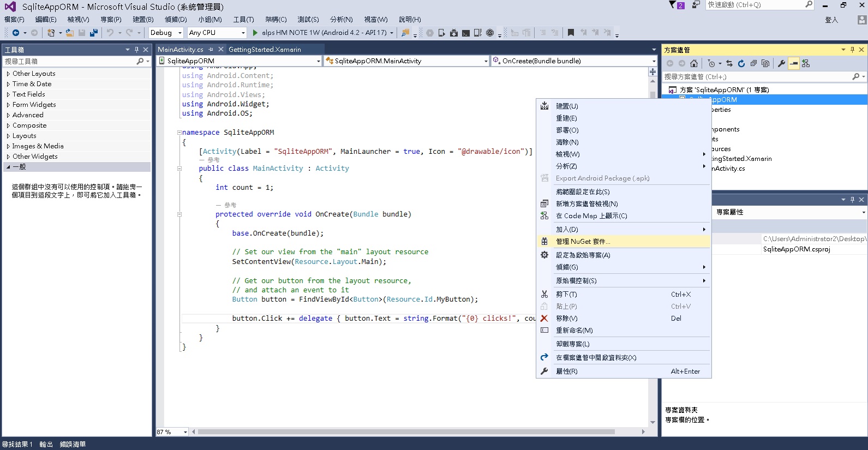Switch to the GettingStarted.Xamarin tab
868x450 pixels.
pos(265,50)
